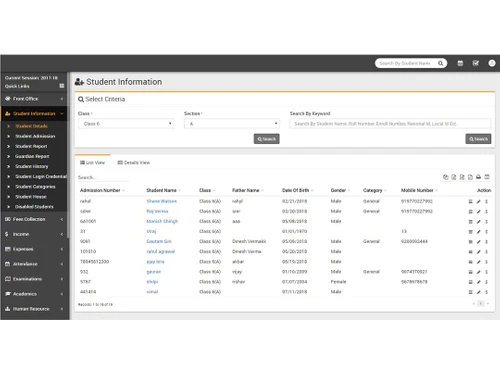Click the copy icon above the table

(x=446, y=177)
